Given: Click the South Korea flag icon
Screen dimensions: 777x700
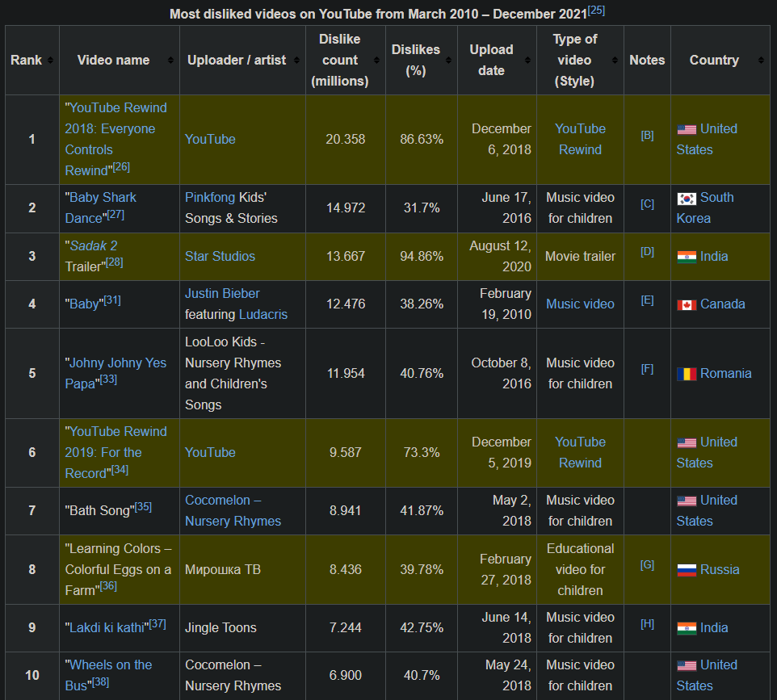Looking at the screenshot, I should coord(687,199).
